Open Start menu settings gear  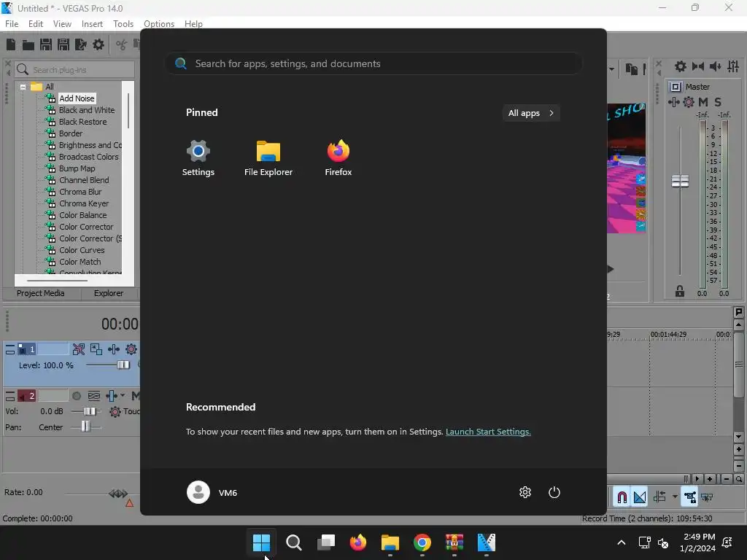[525, 492]
